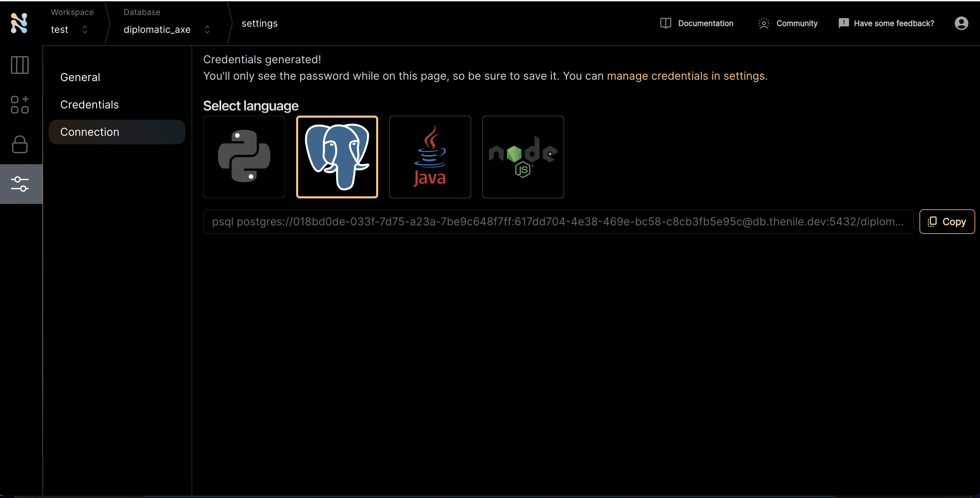The height and width of the screenshot is (498, 980).
Task: Open the Documentation link
Action: click(x=697, y=23)
